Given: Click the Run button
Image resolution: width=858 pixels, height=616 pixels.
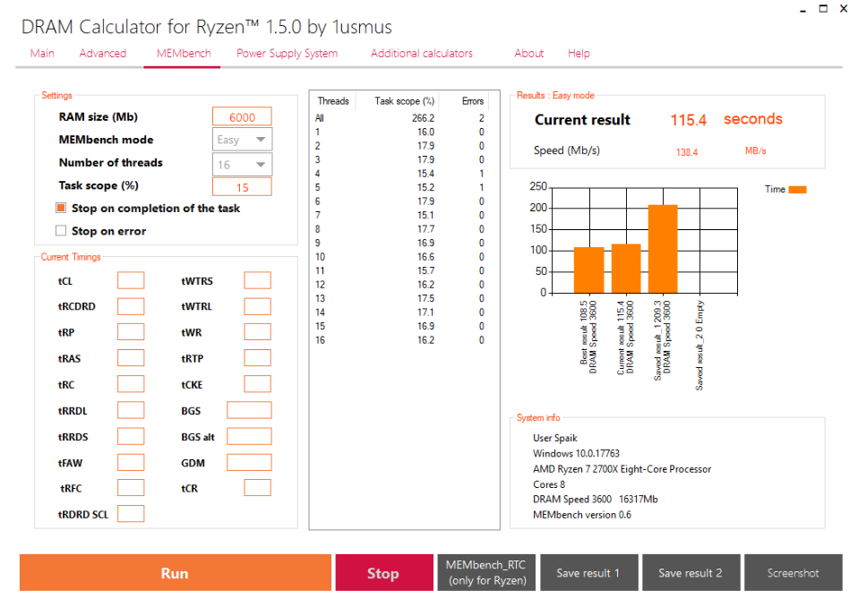Looking at the screenshot, I should pyautogui.click(x=176, y=573).
